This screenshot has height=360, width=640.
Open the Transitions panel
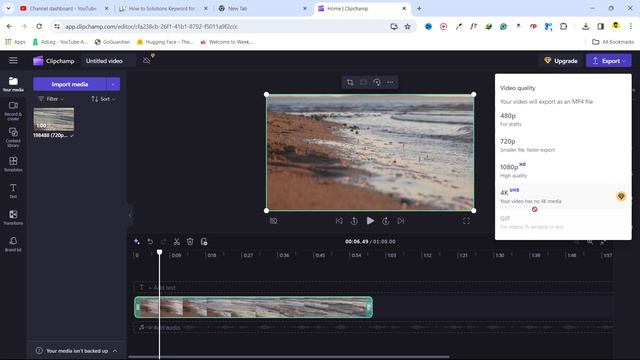(x=13, y=217)
